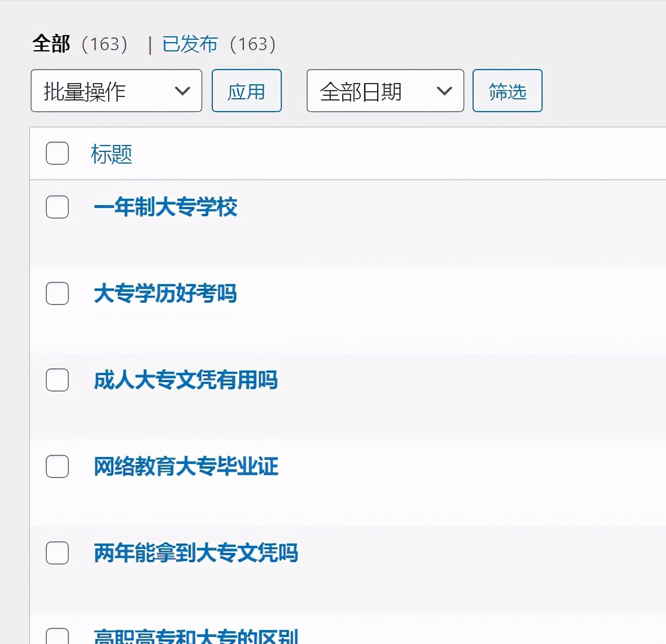Click the chevron arrow in 批量操作 dropdown
Viewport: 666px width, 644px height.
tap(182, 91)
